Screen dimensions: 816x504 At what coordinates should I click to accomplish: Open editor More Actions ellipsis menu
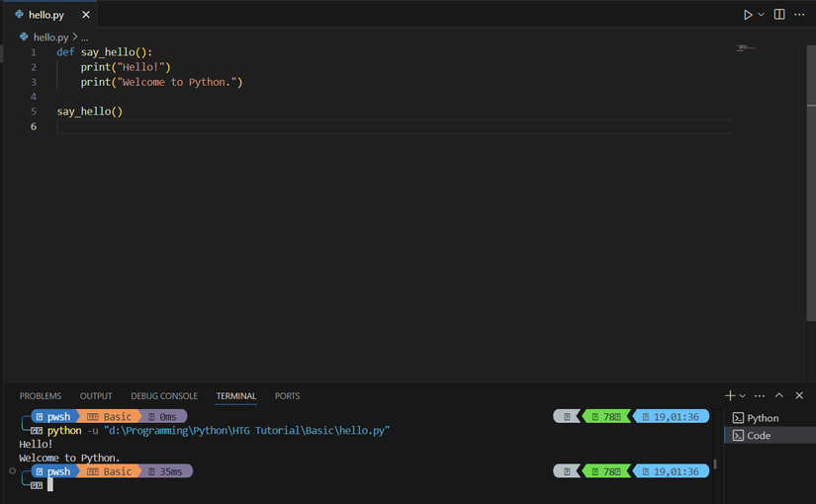tap(799, 15)
